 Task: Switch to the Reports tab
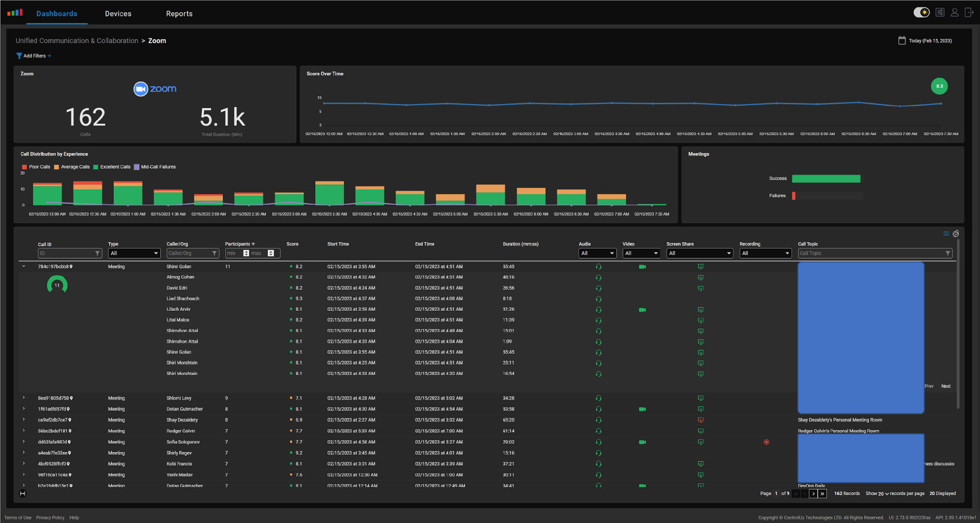coord(179,13)
